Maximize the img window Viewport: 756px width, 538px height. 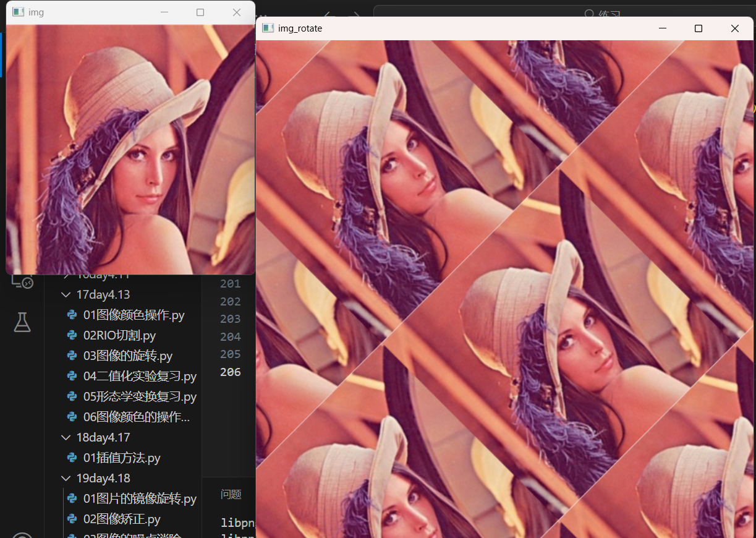click(200, 12)
